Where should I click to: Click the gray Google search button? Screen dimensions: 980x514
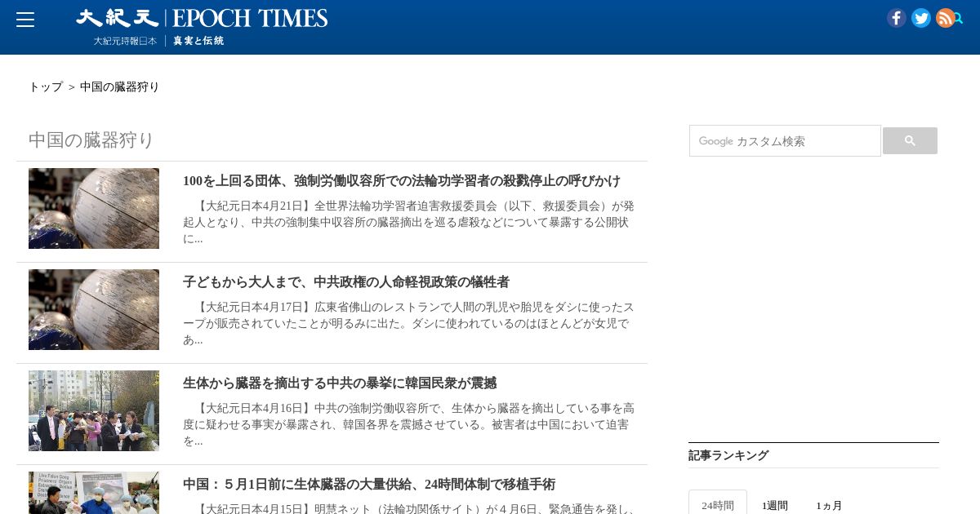pyautogui.click(x=910, y=140)
